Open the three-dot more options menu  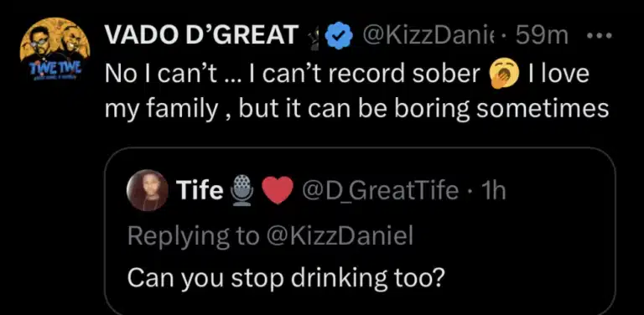tap(600, 36)
